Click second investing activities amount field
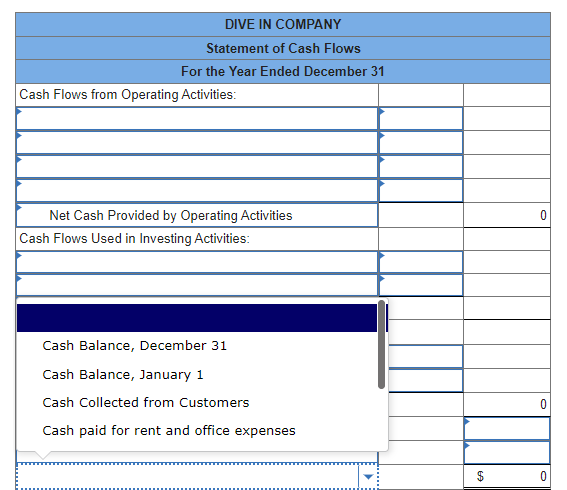Viewport: 567px width, 490px height. 421,285
